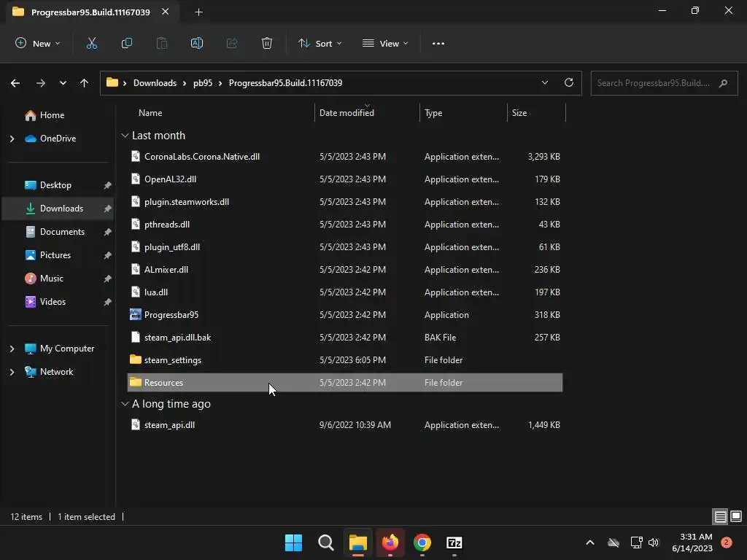The image size is (747, 560).
Task: Click Google Chrome taskbar icon
Action: (x=422, y=542)
